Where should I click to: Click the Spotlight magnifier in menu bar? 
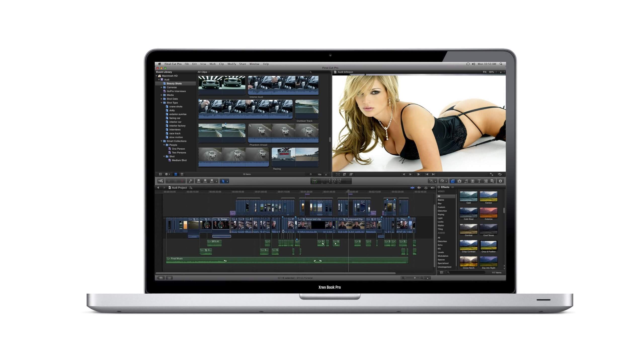click(x=501, y=64)
